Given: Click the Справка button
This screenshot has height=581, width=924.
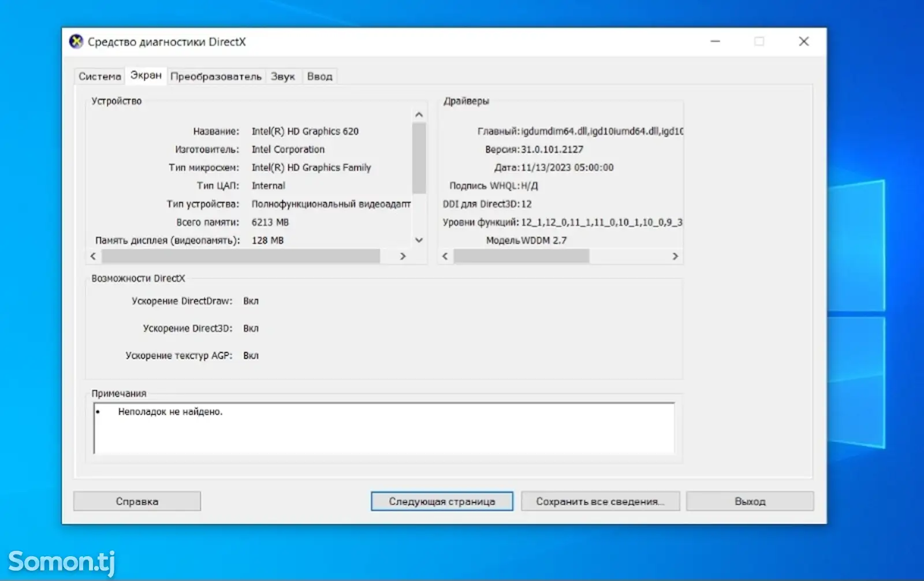Looking at the screenshot, I should tap(137, 501).
